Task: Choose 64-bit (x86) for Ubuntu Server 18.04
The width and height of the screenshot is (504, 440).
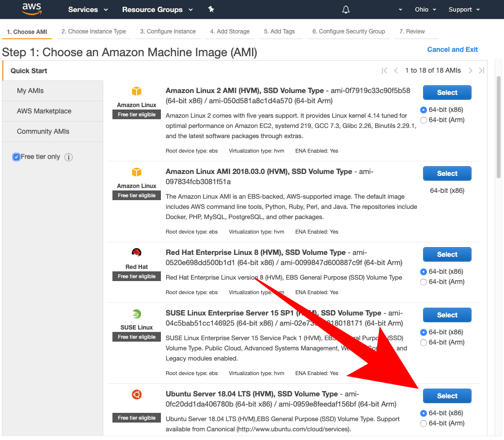Action: 424,413
